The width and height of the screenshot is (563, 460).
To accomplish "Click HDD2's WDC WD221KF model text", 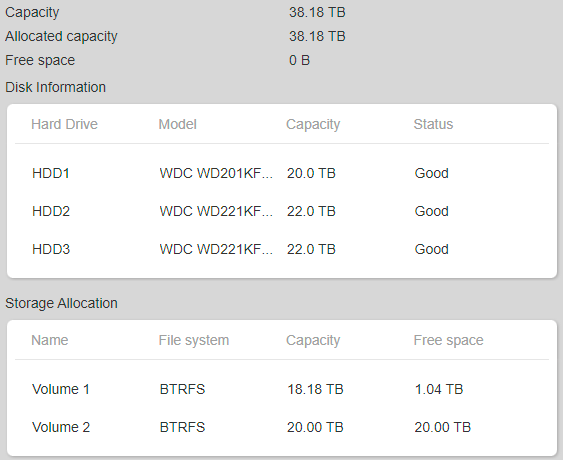I will point(216,211).
